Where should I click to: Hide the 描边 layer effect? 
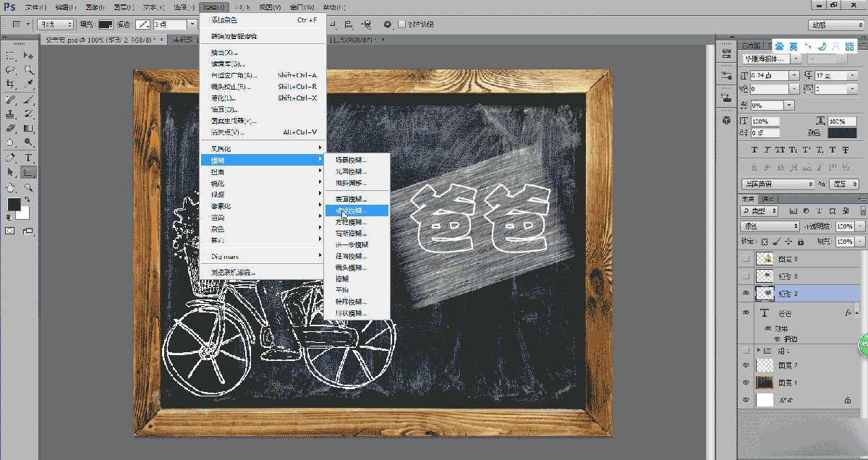[776, 338]
